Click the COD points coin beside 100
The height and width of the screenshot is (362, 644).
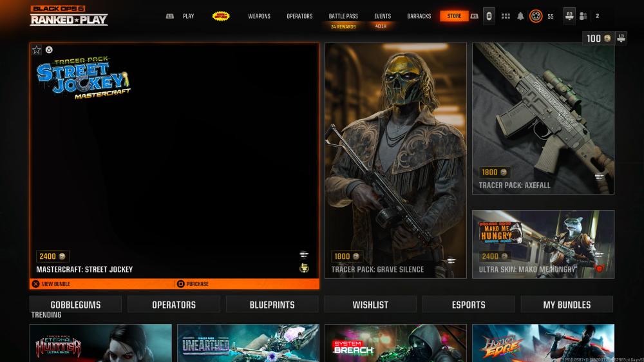[607, 38]
